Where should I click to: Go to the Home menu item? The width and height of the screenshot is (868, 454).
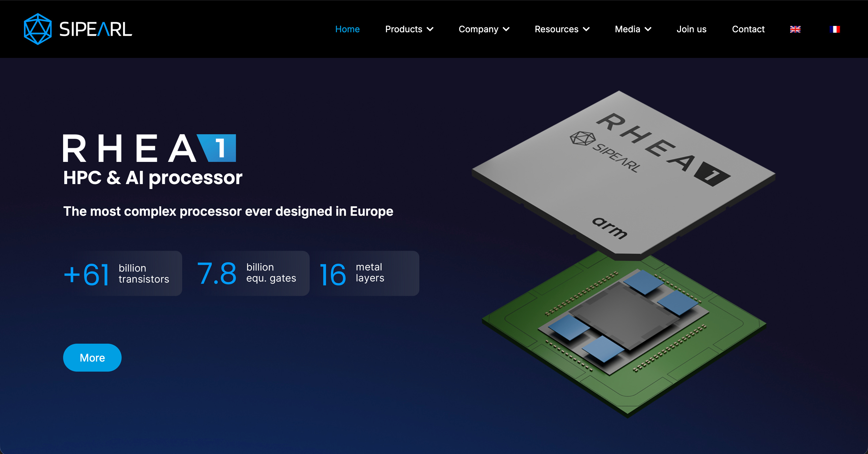(348, 29)
